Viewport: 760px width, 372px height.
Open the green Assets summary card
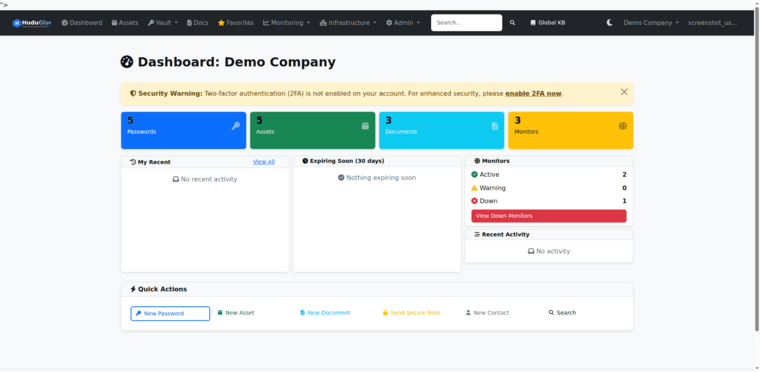(x=313, y=130)
